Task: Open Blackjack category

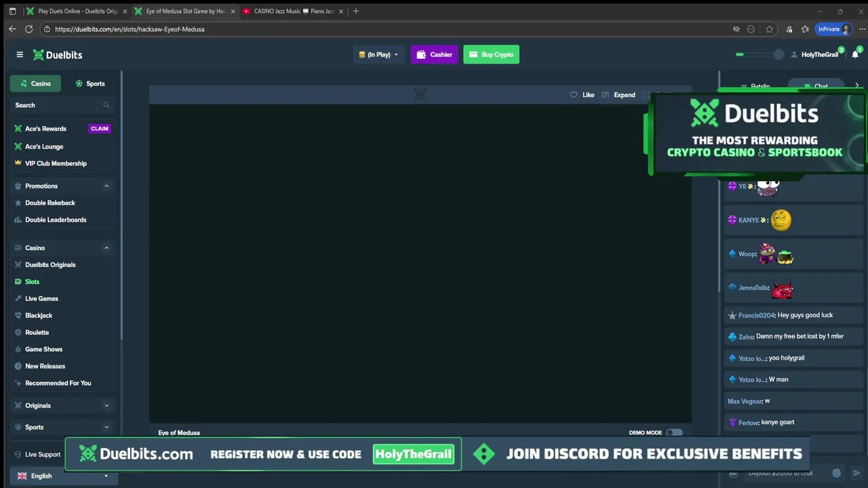Action: (39, 316)
